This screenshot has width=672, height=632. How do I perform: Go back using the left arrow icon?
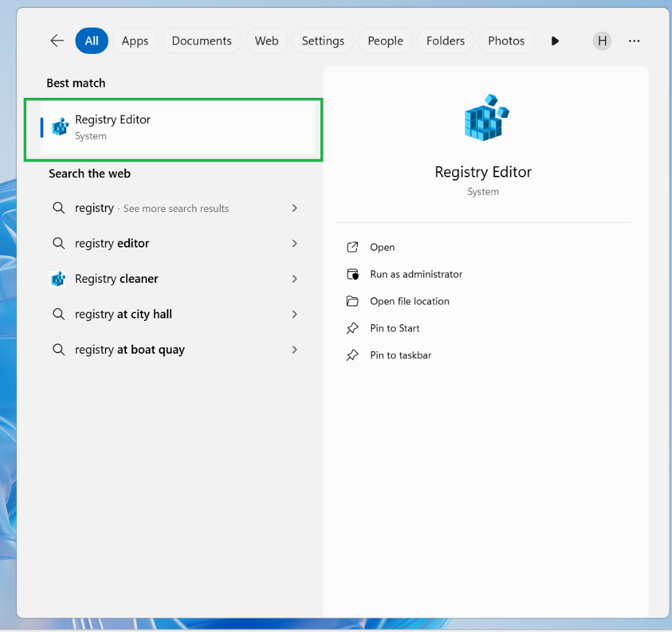tap(57, 41)
